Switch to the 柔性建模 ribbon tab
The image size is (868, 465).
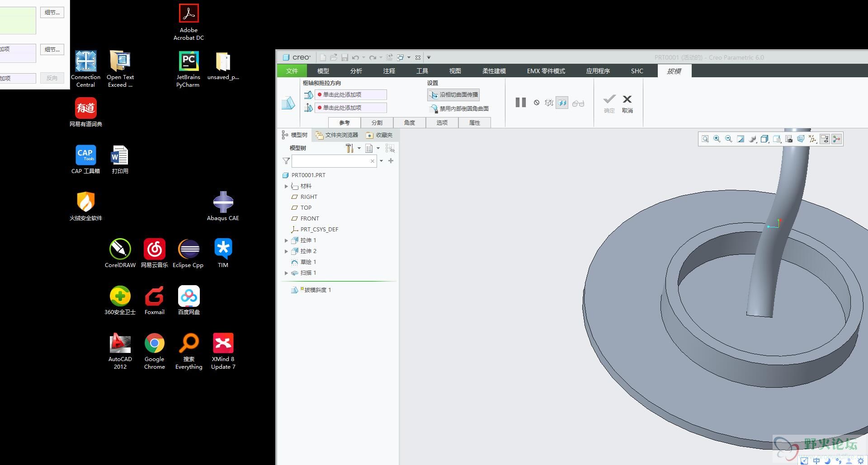coord(494,71)
